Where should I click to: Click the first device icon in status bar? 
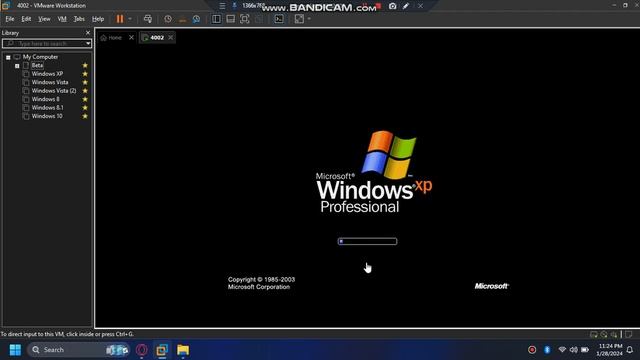coord(593,334)
